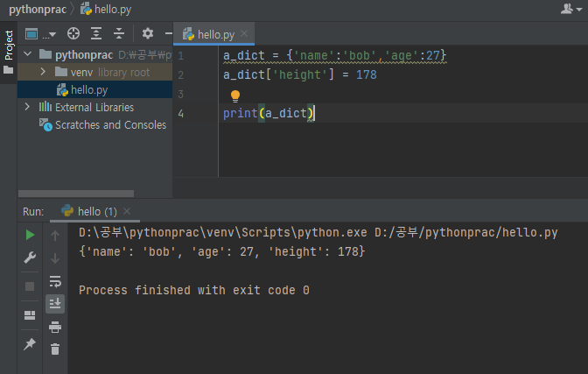Image resolution: width=588 pixels, height=374 pixels.
Task: Click the python.exe command line in console
Action: click(x=318, y=232)
